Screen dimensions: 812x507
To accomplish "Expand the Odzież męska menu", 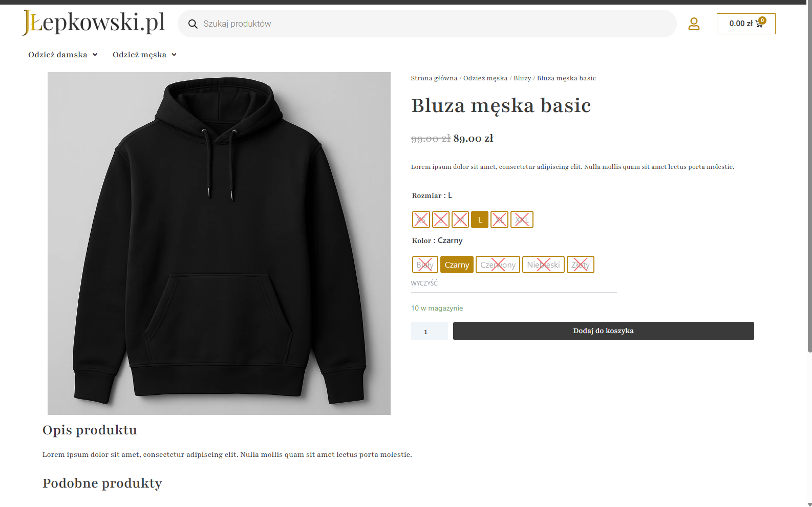I will (144, 55).
